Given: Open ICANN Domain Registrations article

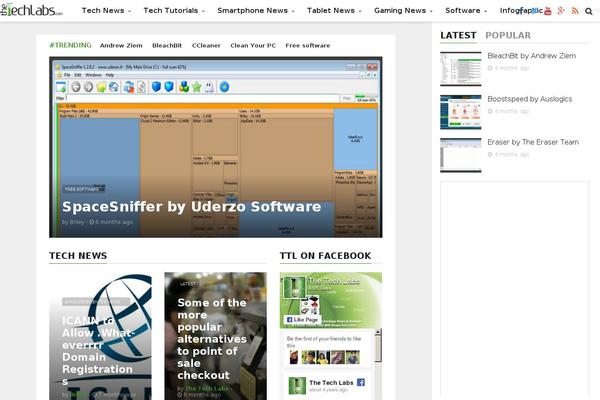Looking at the screenshot, I should pyautogui.click(x=98, y=351).
